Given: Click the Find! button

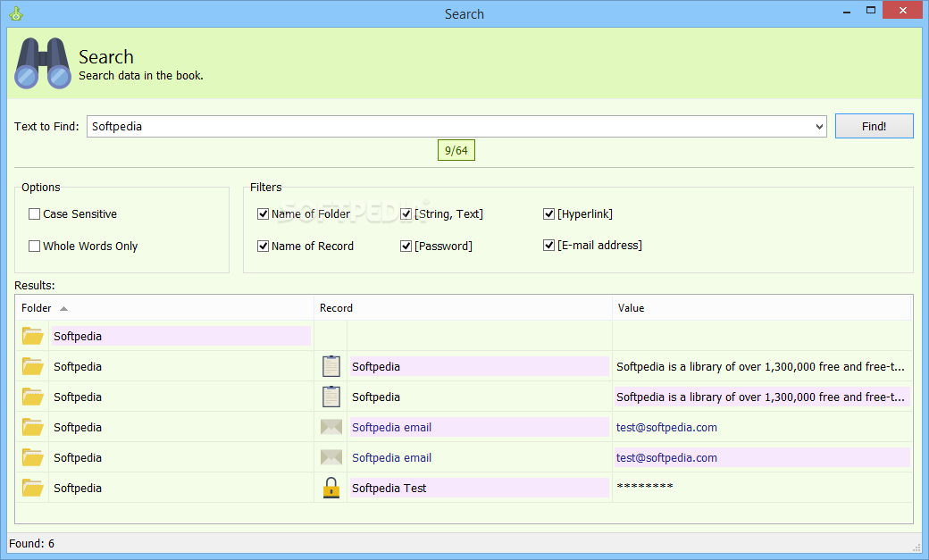Looking at the screenshot, I should click(x=874, y=126).
